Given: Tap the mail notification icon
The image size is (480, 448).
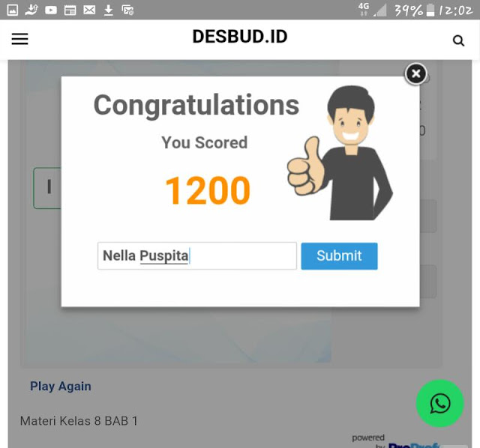Looking at the screenshot, I should pyautogui.click(x=89, y=10).
